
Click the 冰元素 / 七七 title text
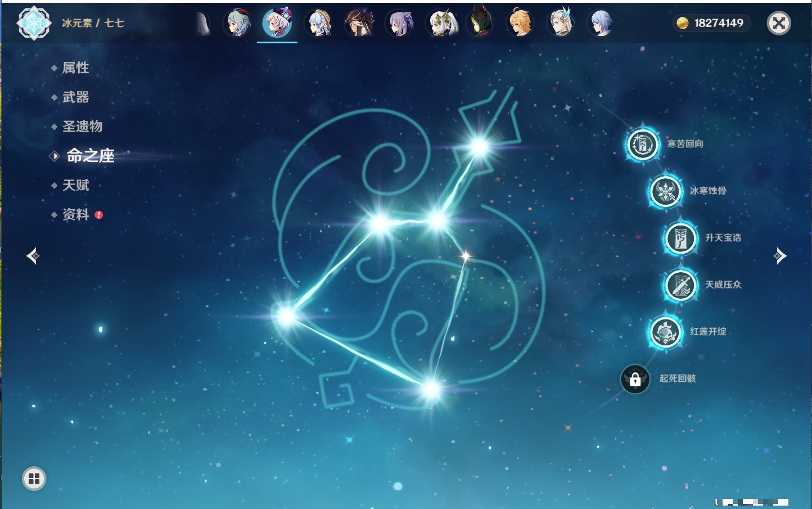click(x=93, y=23)
